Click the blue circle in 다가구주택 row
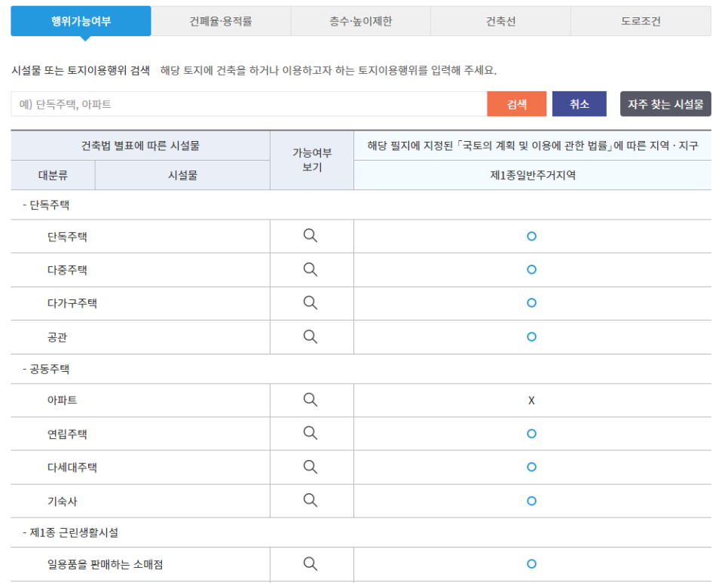This screenshot has height=583, width=728. 531,303
